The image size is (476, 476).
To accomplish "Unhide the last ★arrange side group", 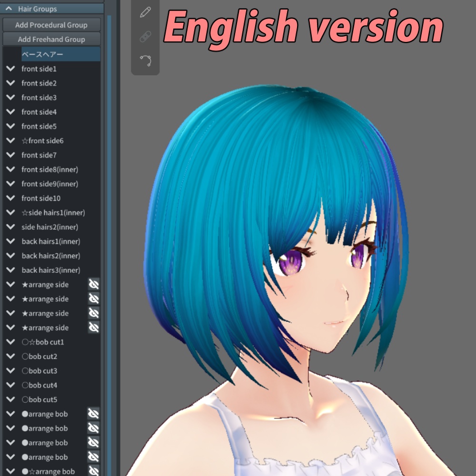I will (x=94, y=327).
